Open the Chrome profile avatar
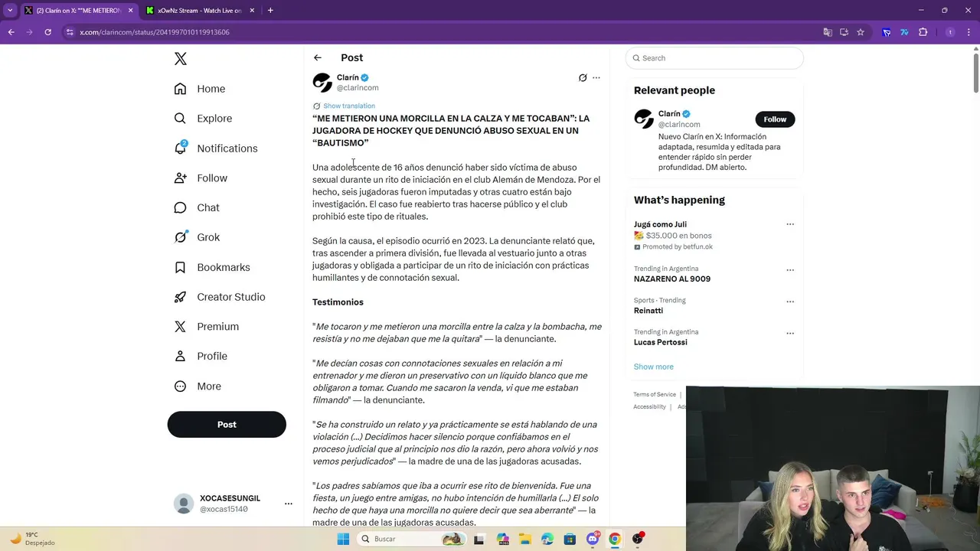This screenshot has width=980, height=551. click(951, 32)
